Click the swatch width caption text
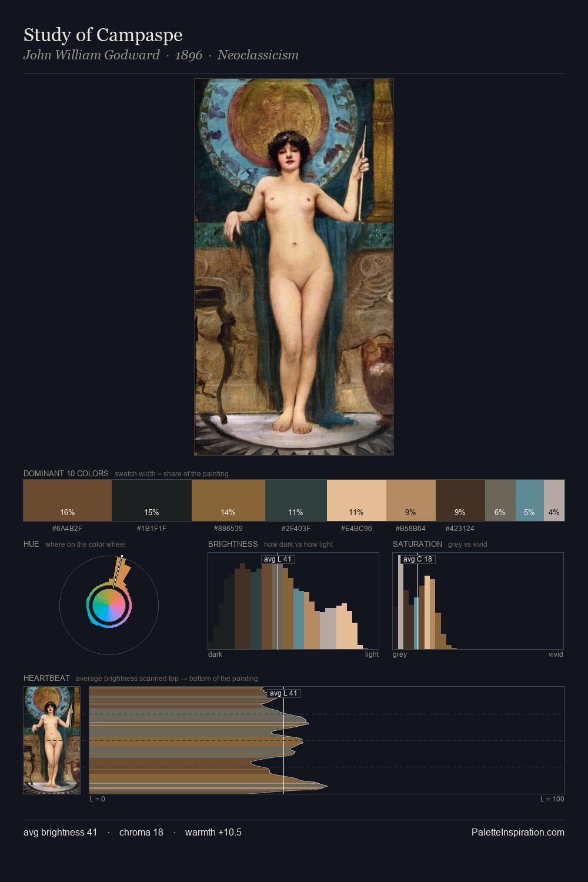 [172, 474]
